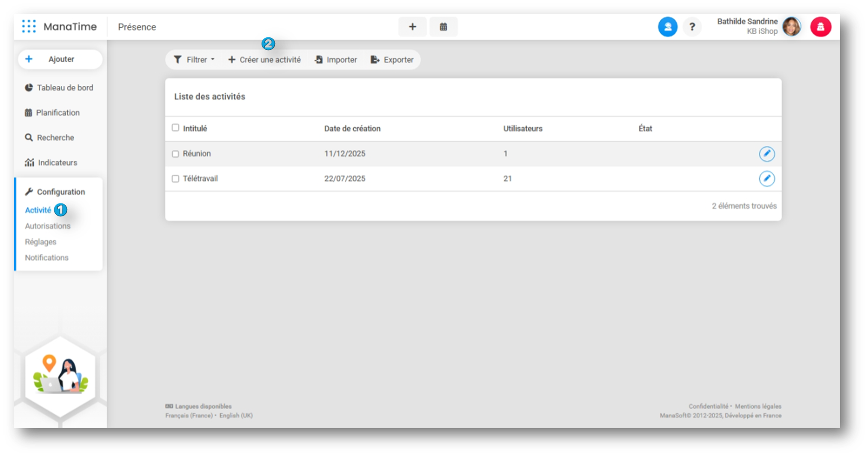This screenshot has width=868, height=456.
Task: Click the Ajouter button in sidebar
Action: (60, 59)
